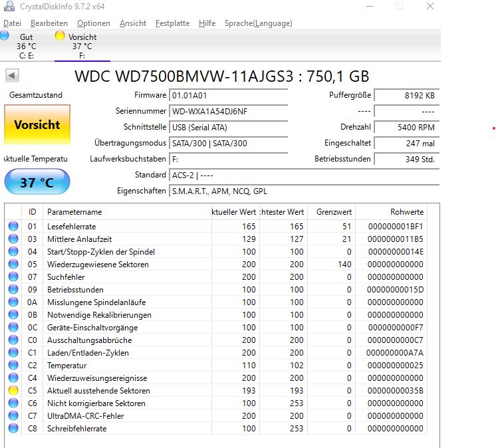This screenshot has width=496, height=448.
Task: Click status icon of Lesefehlerrate row
Action: (x=13, y=226)
